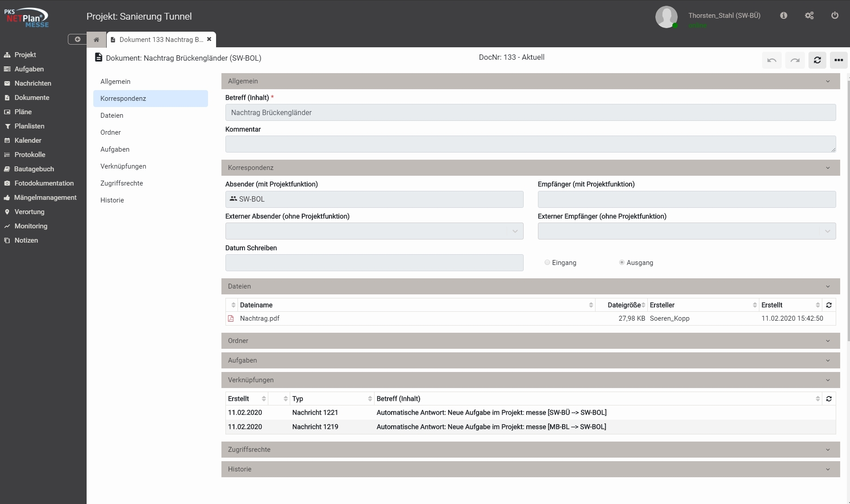Click the group icon in Absender field
Viewport: 850px width, 504px height.
click(233, 199)
